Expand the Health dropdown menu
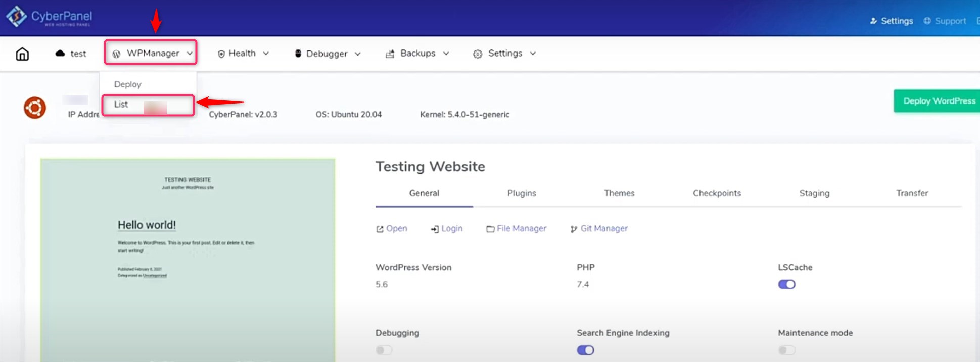The width and height of the screenshot is (980, 362). [x=243, y=54]
